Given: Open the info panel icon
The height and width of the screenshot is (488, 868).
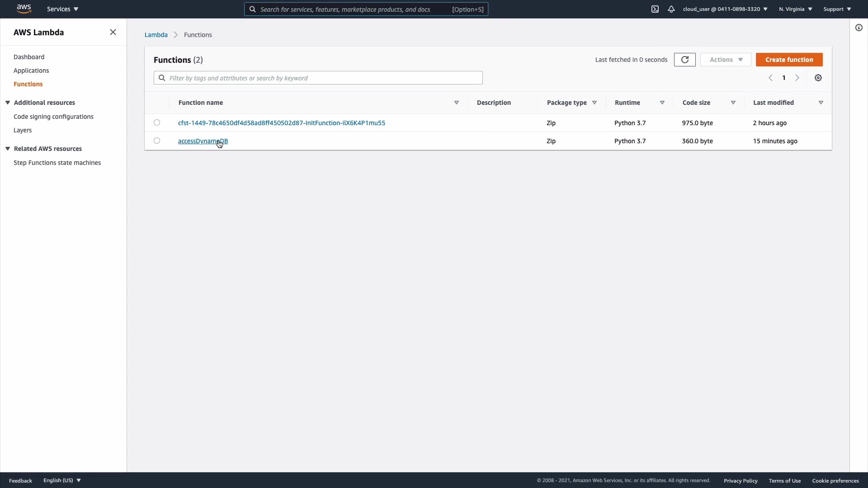Looking at the screenshot, I should coord(859,28).
